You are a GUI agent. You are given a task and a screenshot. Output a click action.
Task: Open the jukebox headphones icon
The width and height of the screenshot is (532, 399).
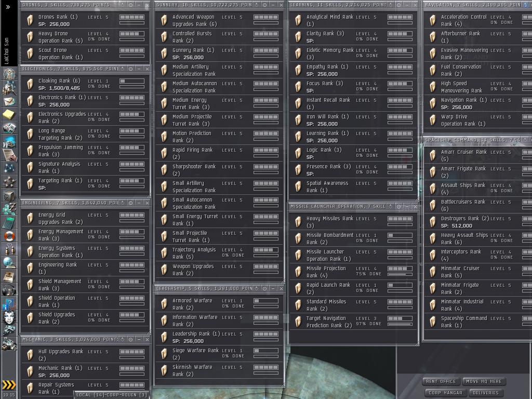tap(9, 290)
